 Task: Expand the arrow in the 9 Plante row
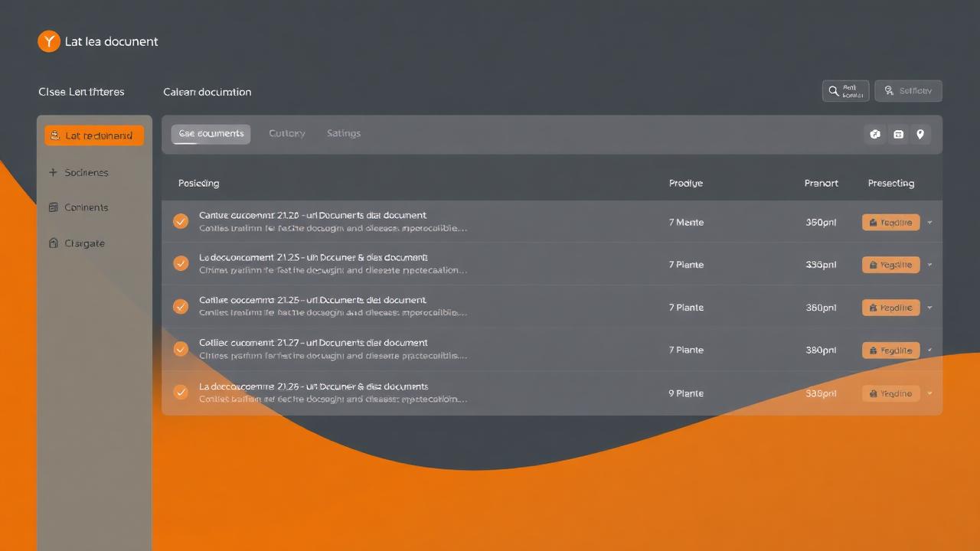(929, 393)
